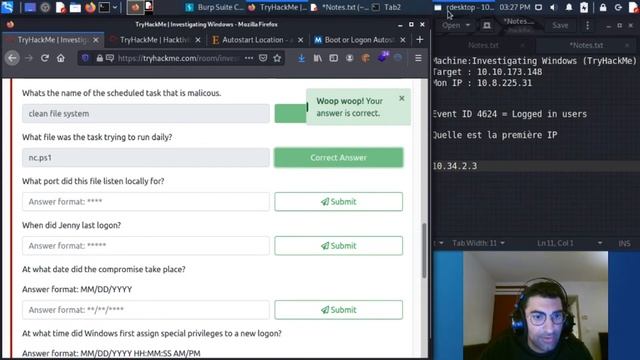Click the 03:27 PM clock
Viewport: 640px width, 360px height.
[x=515, y=7]
